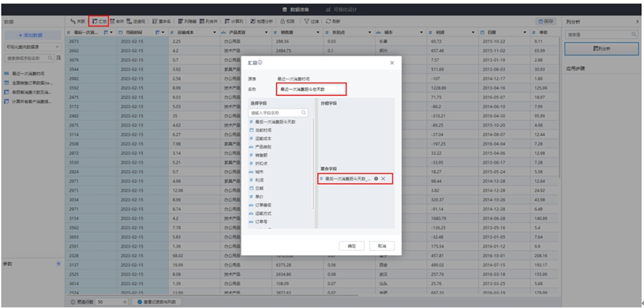
Task: Click the 名称 name input field
Action: [311, 89]
